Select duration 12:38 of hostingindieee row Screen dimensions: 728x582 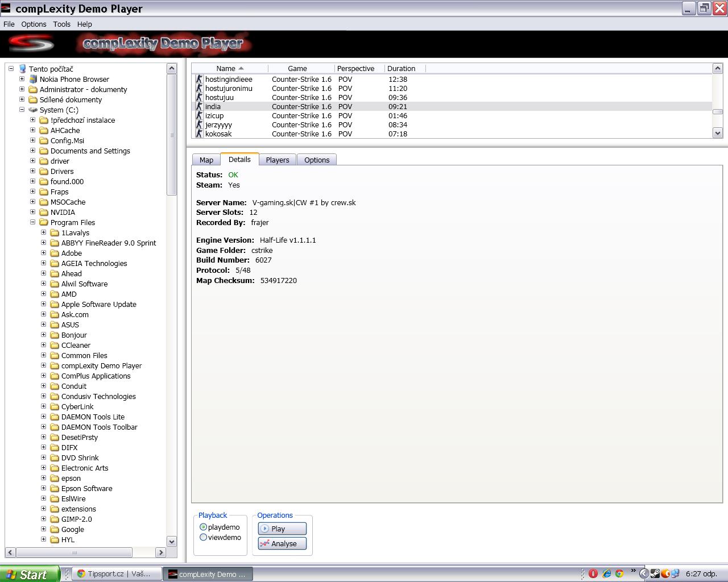398,79
